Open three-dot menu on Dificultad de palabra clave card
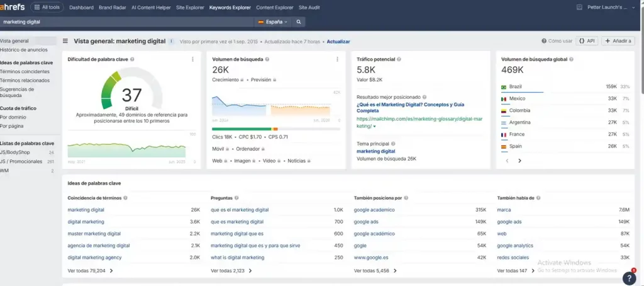Screen dimensions: 644x286 pos(192,59)
